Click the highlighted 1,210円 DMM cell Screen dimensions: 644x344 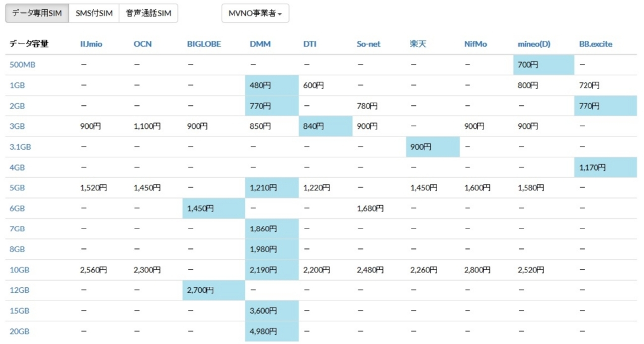[x=272, y=188]
